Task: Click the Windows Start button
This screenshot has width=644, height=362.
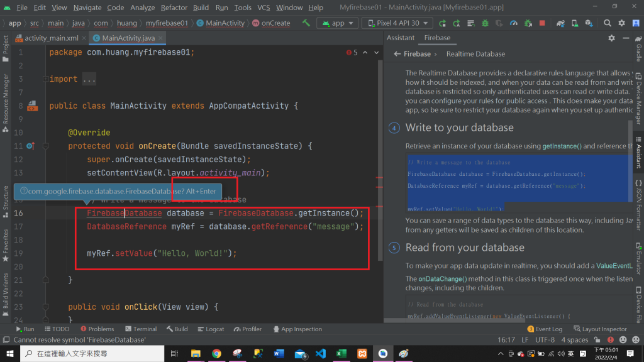Action: click(10, 353)
